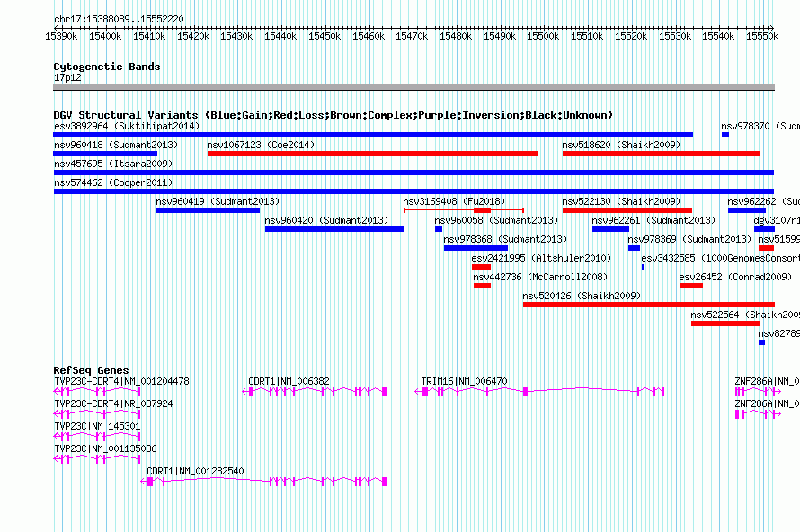Open the nsv960419 (Sudmant2013) blue bar
800x532 pixels.
(x=209, y=210)
